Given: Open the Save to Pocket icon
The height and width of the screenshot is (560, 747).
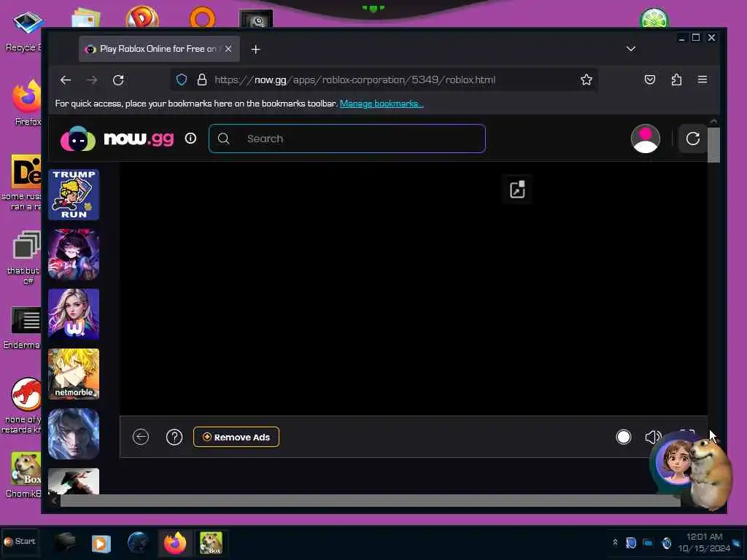Looking at the screenshot, I should pyautogui.click(x=650, y=79).
